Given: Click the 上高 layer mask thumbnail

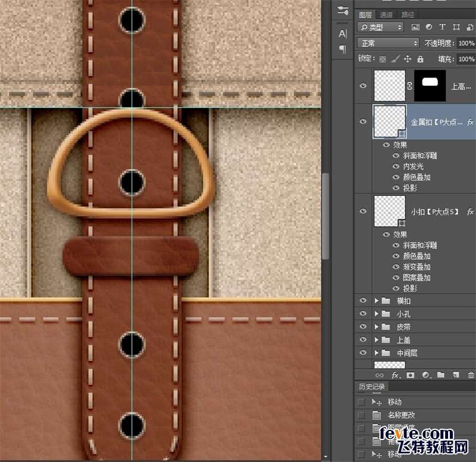Looking at the screenshot, I should [430, 86].
